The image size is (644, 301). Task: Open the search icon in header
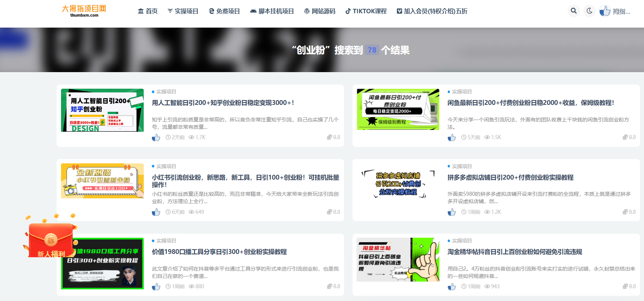573,11
